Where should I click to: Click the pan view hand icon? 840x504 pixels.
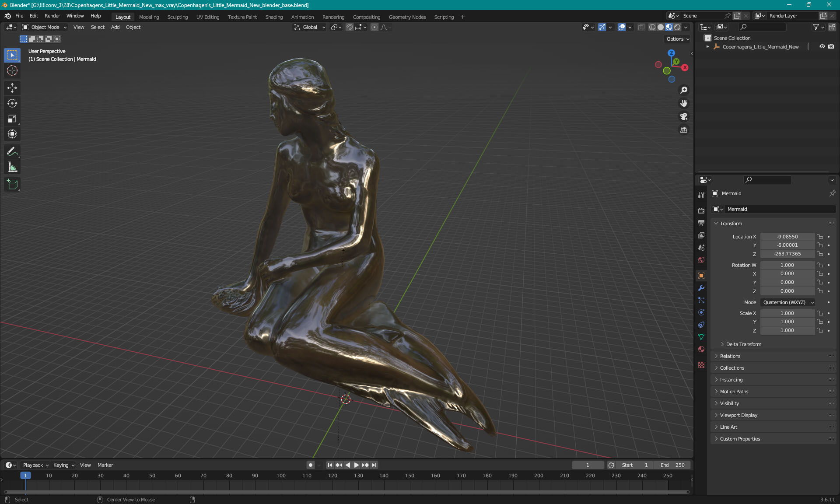click(x=684, y=103)
